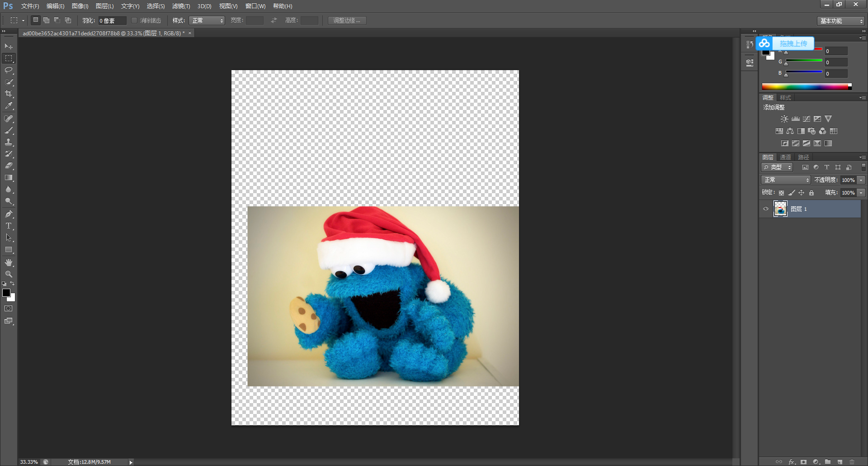Open the tool preset picker arrow
Screen dimensions: 868x466
(x=23, y=20)
